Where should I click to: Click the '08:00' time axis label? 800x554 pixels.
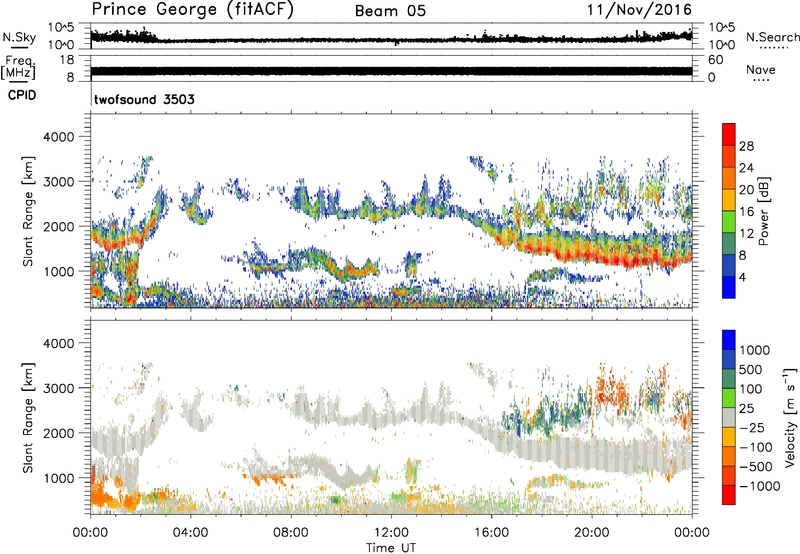[291, 533]
